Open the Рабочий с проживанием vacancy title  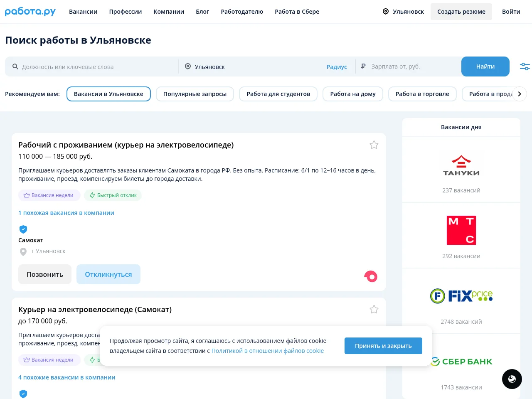coord(126,145)
